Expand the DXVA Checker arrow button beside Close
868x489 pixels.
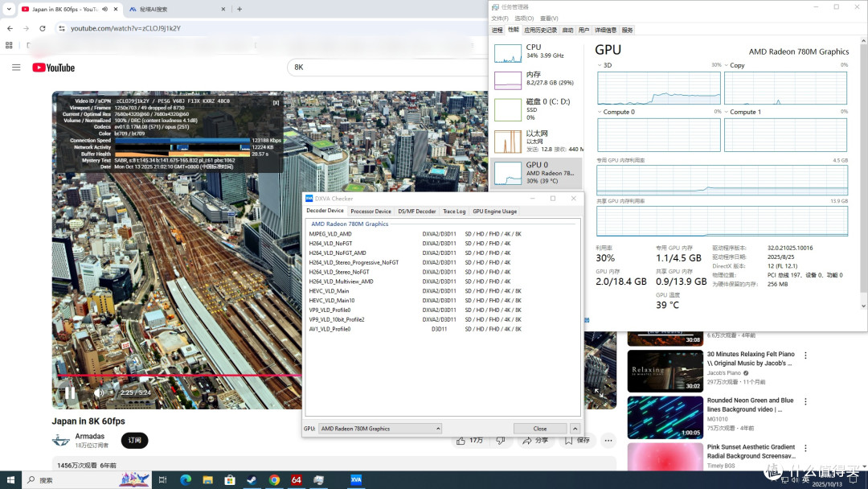[x=575, y=428]
